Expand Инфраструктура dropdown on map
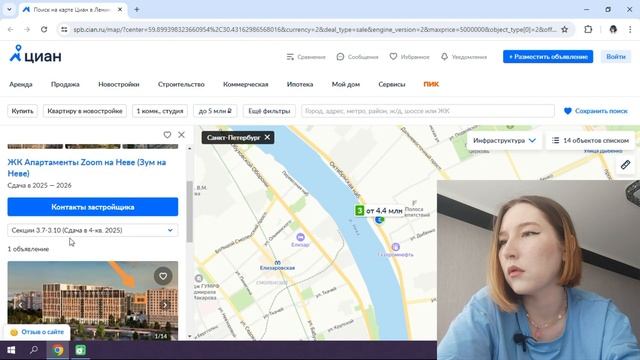This screenshot has width=640, height=360. [x=504, y=140]
